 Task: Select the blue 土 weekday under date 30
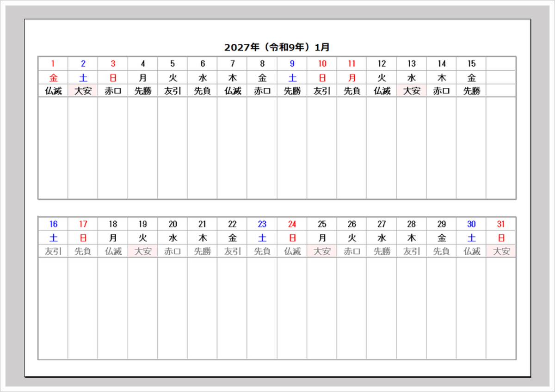pyautogui.click(x=471, y=238)
